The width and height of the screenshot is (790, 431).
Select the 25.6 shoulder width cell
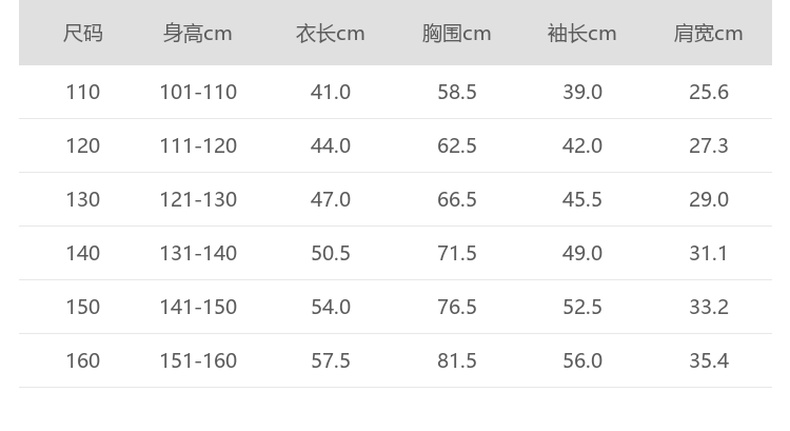coord(708,92)
